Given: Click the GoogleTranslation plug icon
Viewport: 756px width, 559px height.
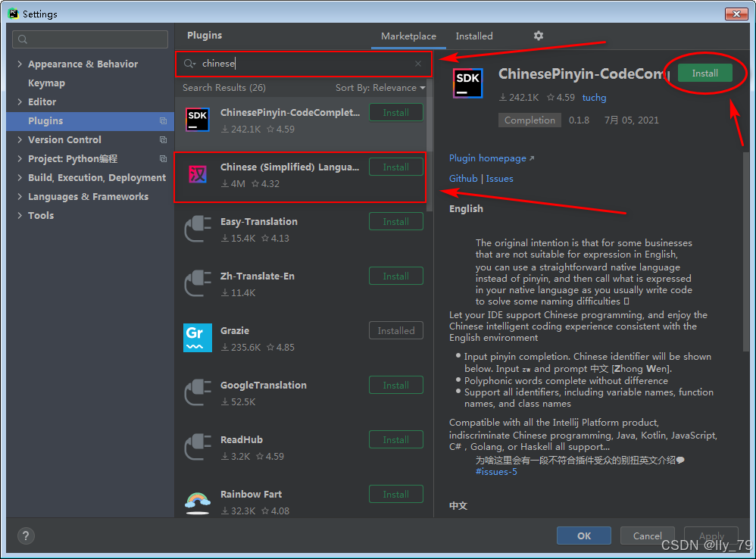Looking at the screenshot, I should pos(198,392).
